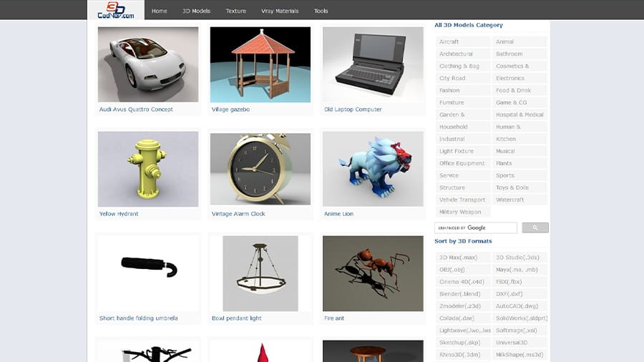
Task: Go to the 3D Models menu
Action: 196,11
